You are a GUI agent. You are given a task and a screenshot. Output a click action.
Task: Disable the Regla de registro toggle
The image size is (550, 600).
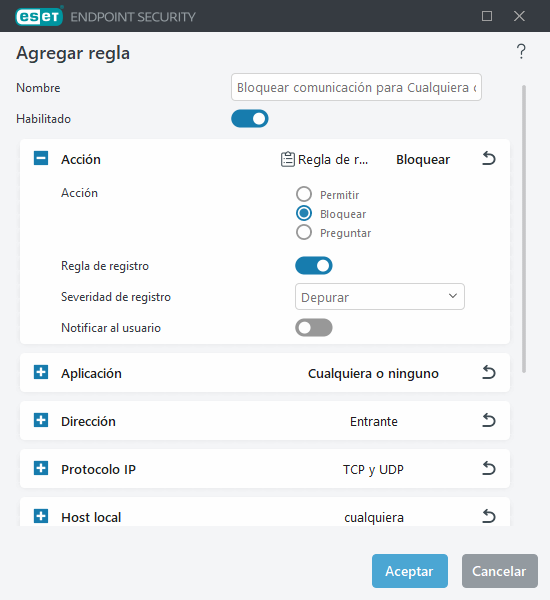313,266
